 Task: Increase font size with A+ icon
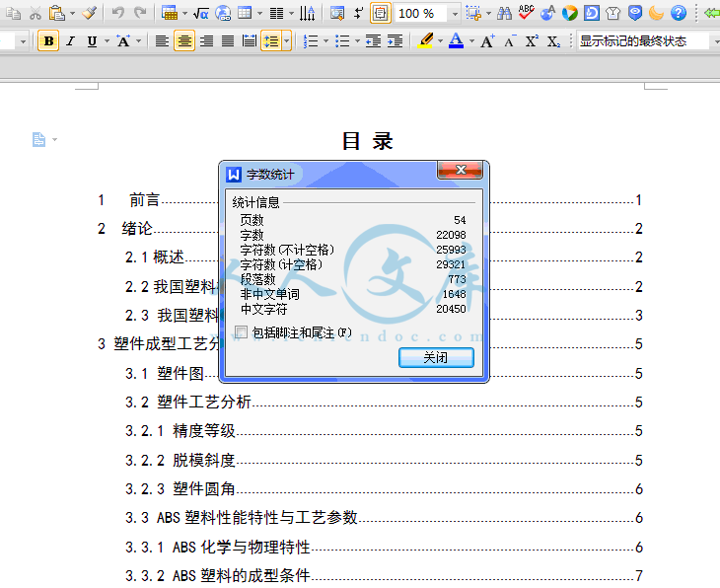tap(487, 40)
